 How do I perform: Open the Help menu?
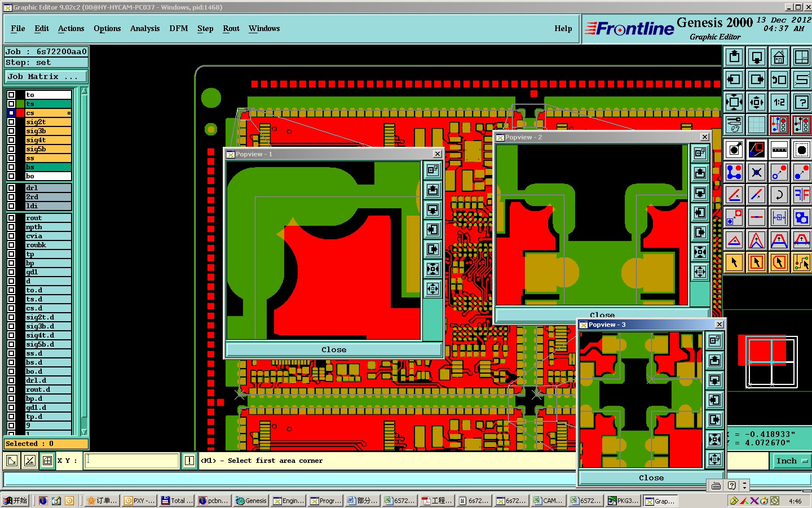[563, 28]
